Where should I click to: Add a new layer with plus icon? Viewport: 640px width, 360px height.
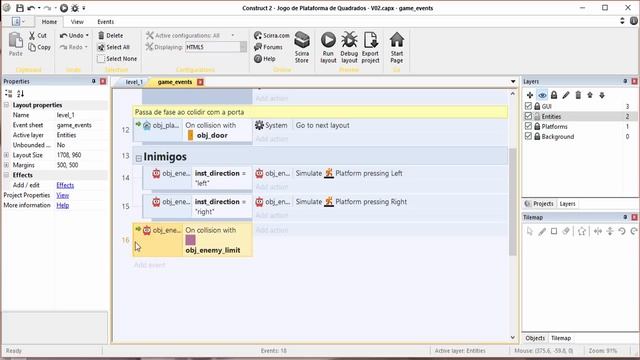point(530,95)
